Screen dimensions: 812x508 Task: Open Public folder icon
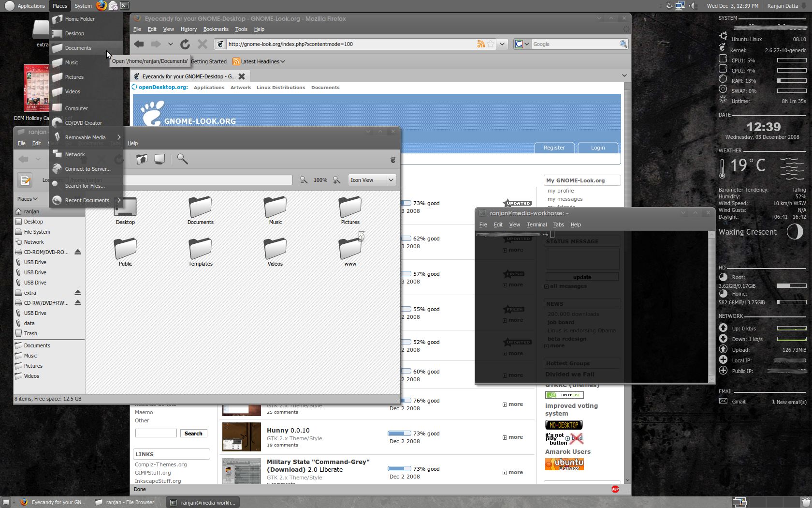click(x=125, y=249)
